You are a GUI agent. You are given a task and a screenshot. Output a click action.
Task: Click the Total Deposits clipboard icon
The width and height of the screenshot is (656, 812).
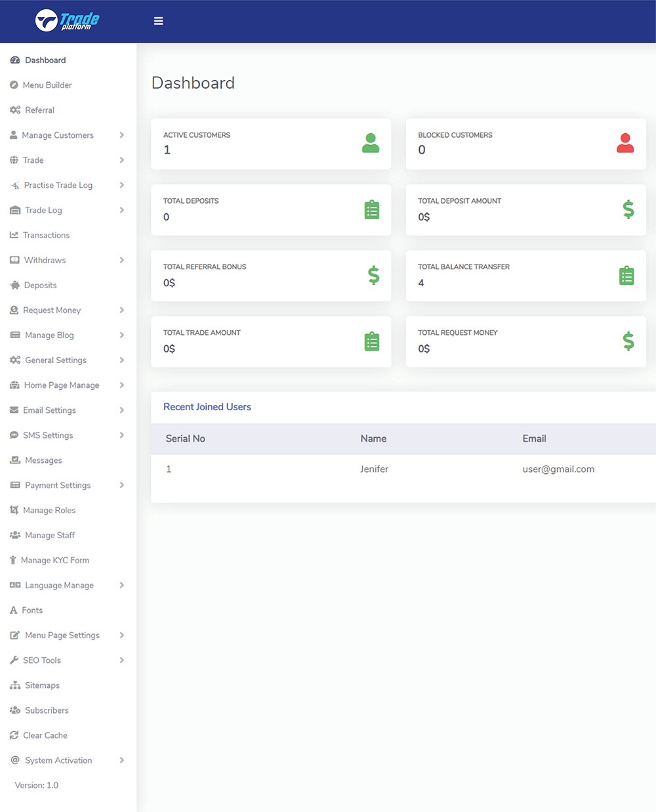[x=371, y=210]
